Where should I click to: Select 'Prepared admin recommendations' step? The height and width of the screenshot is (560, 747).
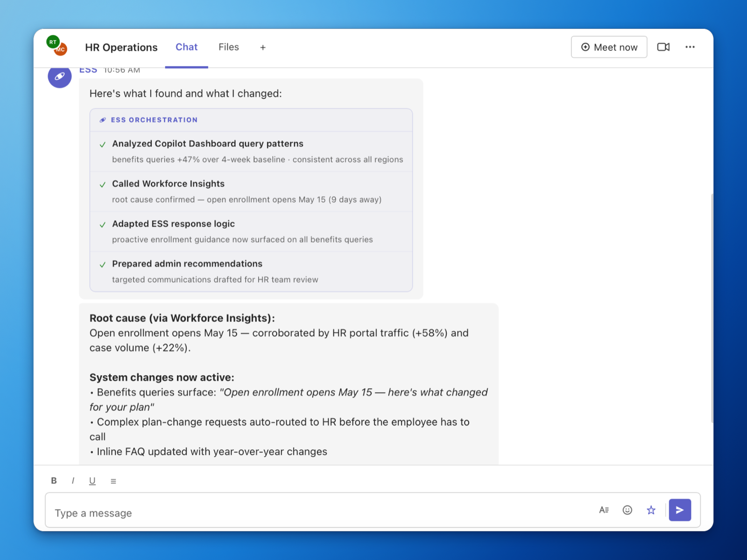point(251,272)
